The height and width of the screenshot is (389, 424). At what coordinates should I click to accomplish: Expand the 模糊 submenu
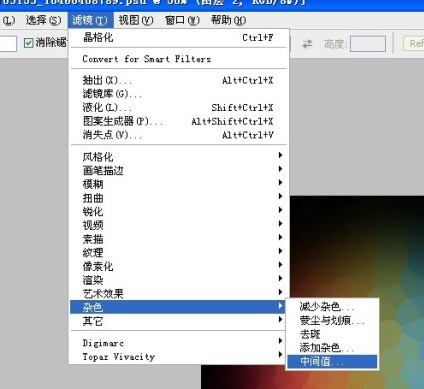[x=178, y=184]
